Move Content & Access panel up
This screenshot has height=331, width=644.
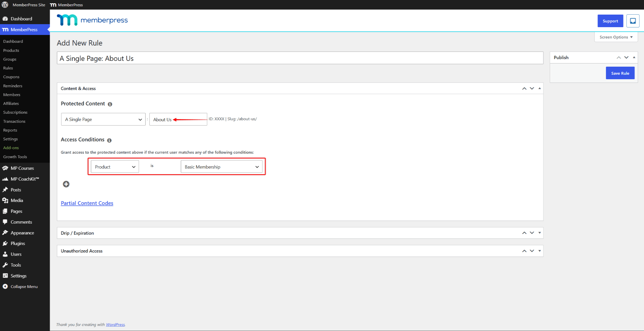pyautogui.click(x=524, y=89)
